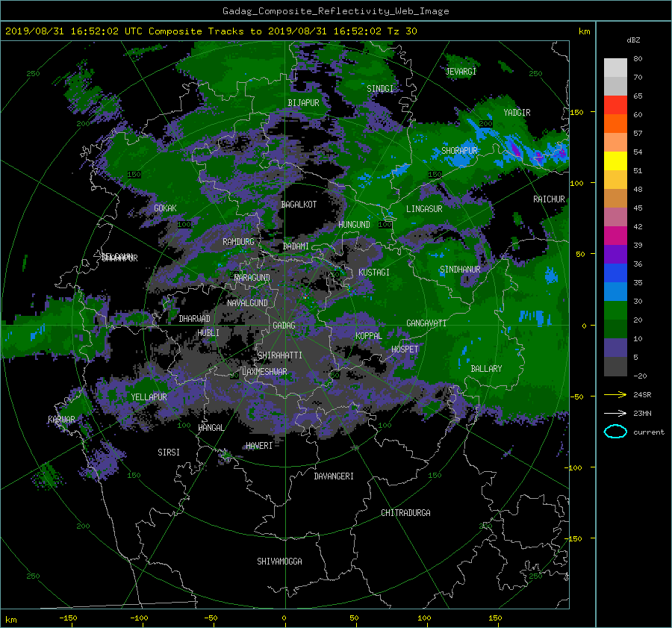This screenshot has height=628, width=672.
Task: Click the HOSPET label
Action: (x=405, y=349)
